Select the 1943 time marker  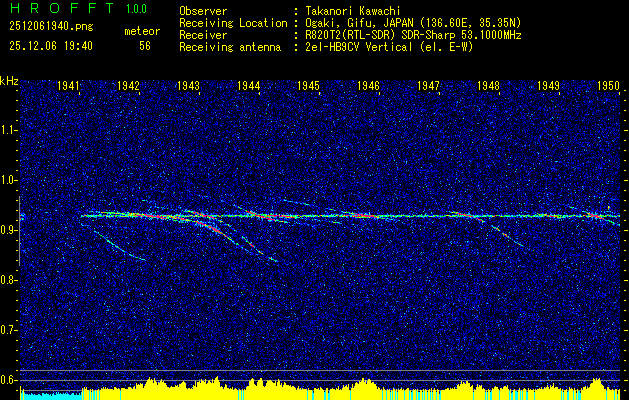(188, 87)
